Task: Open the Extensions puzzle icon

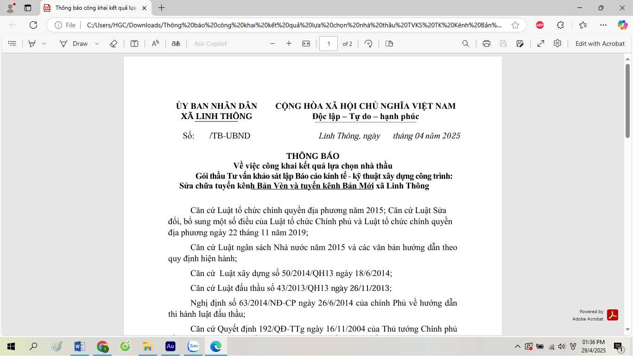Action: [560, 25]
